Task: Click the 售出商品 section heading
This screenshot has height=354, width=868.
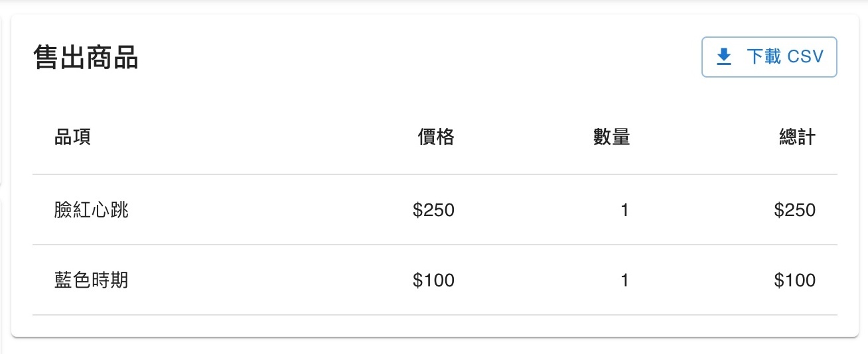Action: (86, 58)
